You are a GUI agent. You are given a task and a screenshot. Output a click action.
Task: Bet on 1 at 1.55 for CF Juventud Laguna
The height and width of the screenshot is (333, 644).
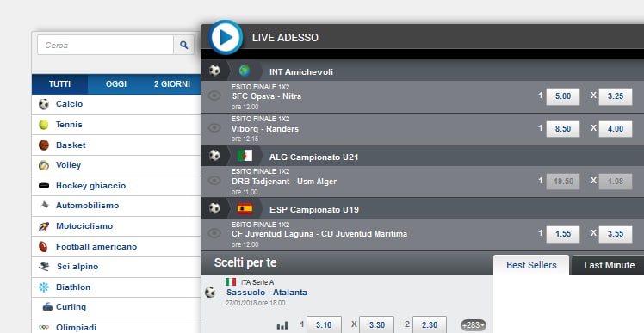pos(563,234)
